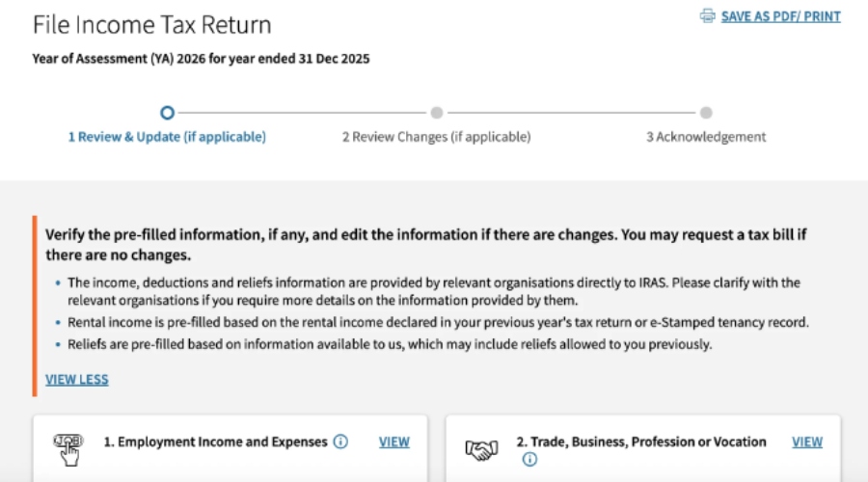
Task: Expand VIEW for Trade, Business, Profession or Vocation
Action: (807, 442)
